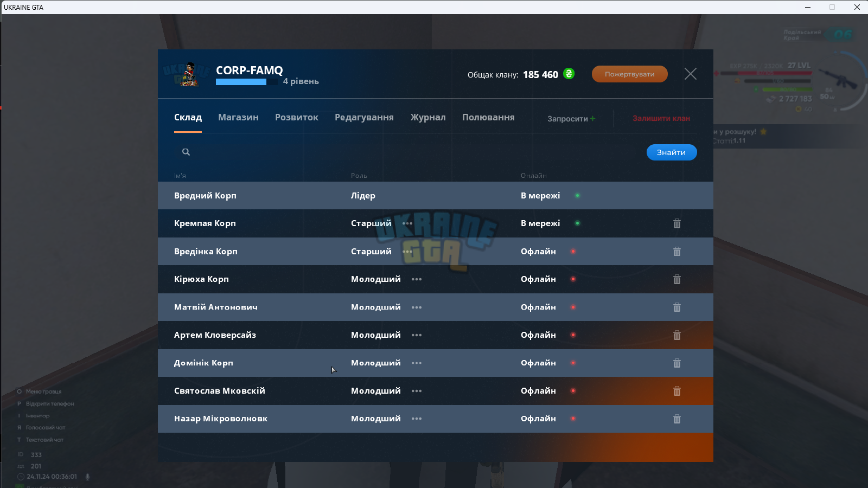Remove Матвій Антонович using trash icon

(x=676, y=307)
